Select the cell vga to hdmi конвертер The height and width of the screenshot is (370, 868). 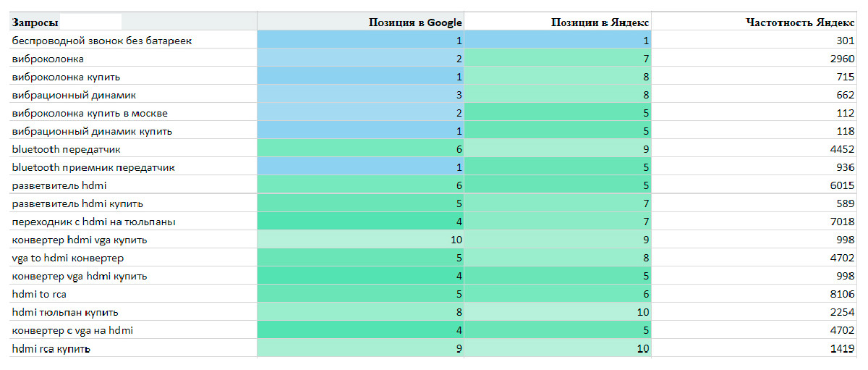[133, 258]
